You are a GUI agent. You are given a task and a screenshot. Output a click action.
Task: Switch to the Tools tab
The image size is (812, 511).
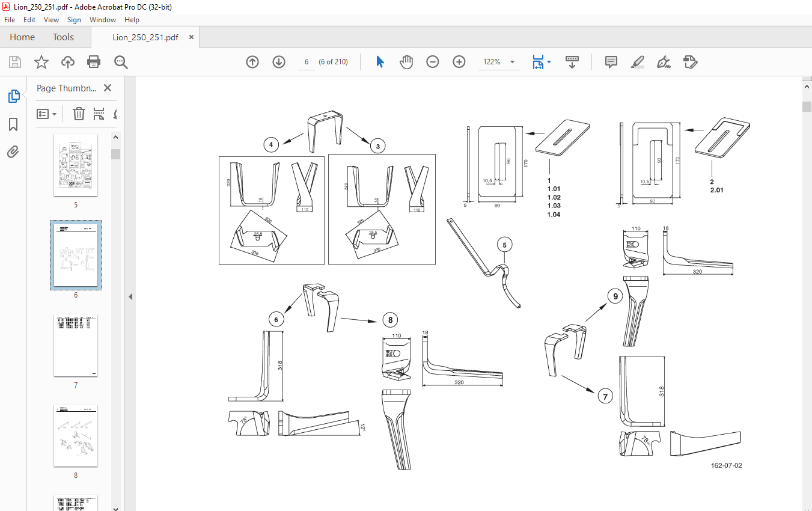coord(63,37)
